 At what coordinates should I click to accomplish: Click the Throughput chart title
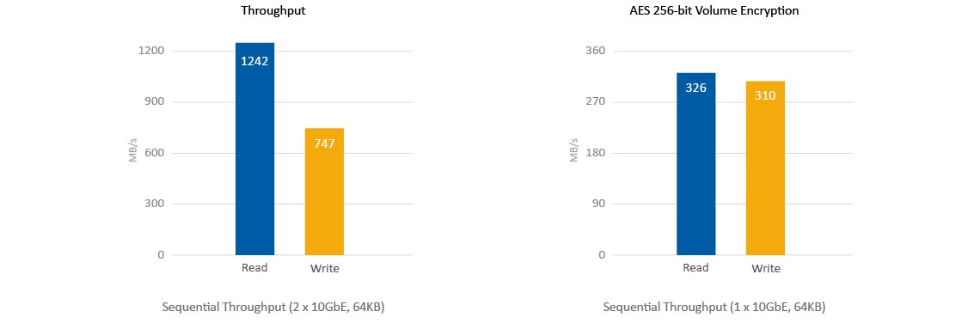pyautogui.click(x=273, y=11)
